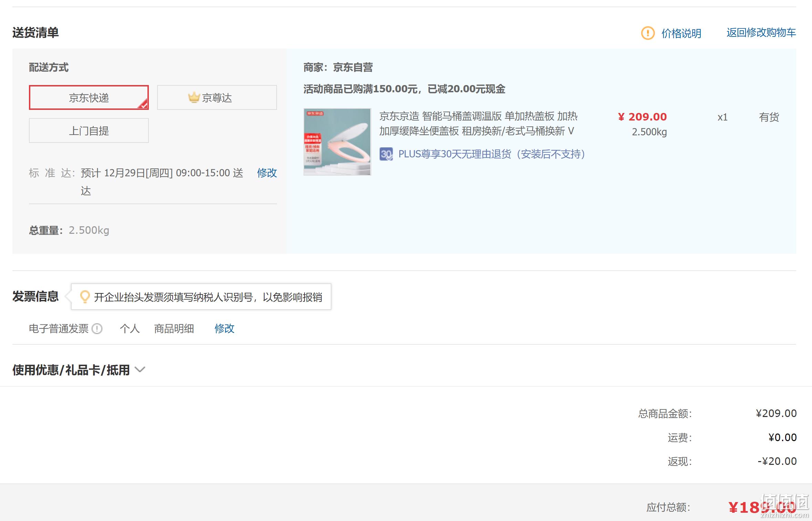812x521 pixels.
Task: Click the 应付总额 label
Action: pos(668,507)
